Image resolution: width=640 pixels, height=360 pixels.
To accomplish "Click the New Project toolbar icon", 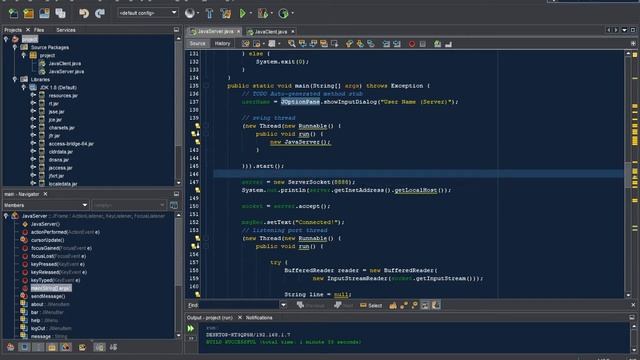I will pyautogui.click(x=29, y=13).
